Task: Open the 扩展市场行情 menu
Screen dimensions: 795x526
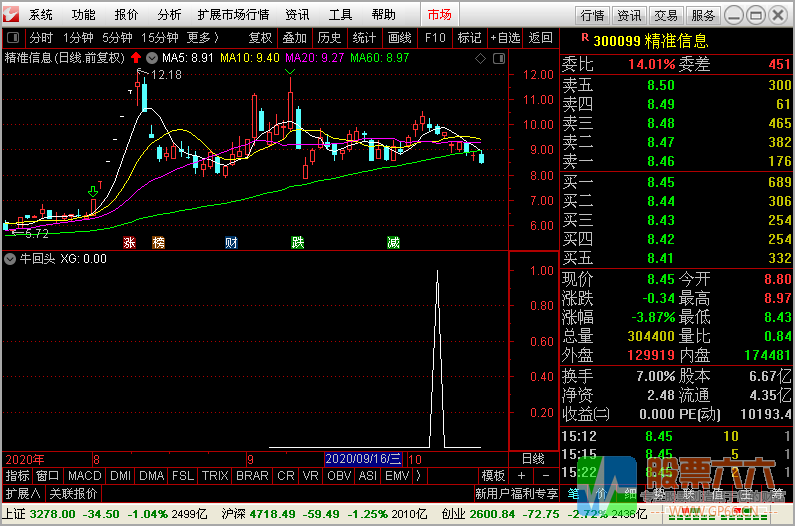Action: 233,15
